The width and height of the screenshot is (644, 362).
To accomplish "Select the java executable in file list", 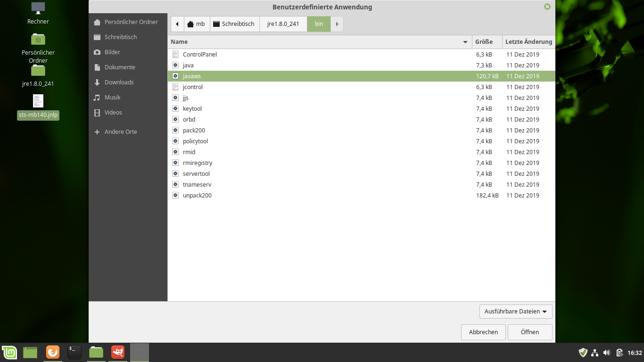I will (188, 66).
